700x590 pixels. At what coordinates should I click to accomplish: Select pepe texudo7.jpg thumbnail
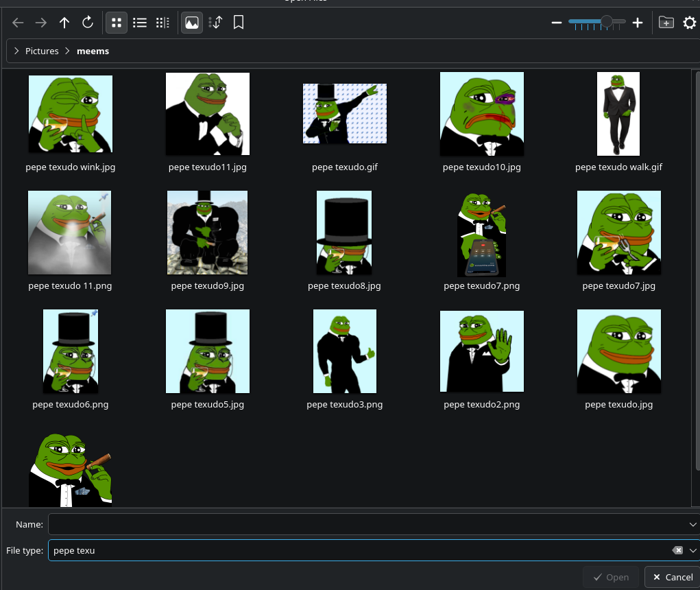tap(618, 233)
